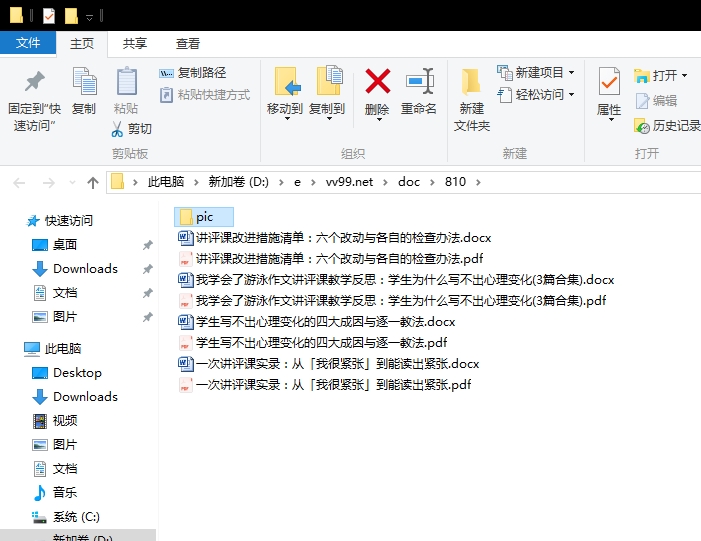Select 讲评课改进措施清单 docx file
Viewport: 701px width, 541px height.
pyautogui.click(x=334, y=237)
